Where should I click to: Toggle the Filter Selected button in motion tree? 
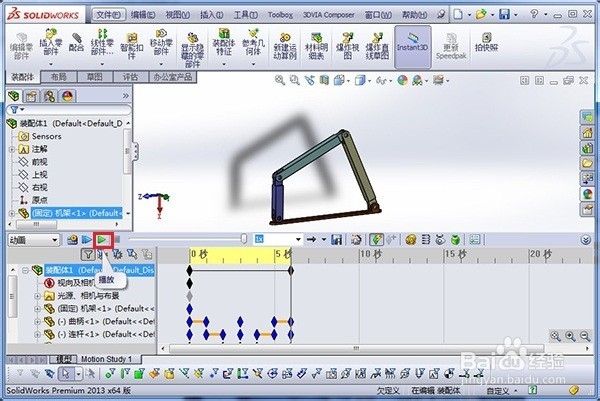point(132,254)
